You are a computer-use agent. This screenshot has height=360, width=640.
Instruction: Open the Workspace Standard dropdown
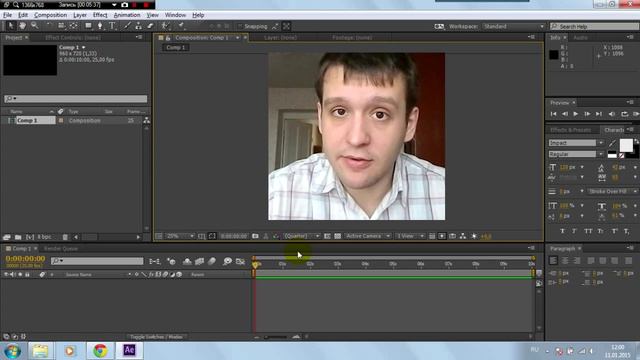[513, 26]
